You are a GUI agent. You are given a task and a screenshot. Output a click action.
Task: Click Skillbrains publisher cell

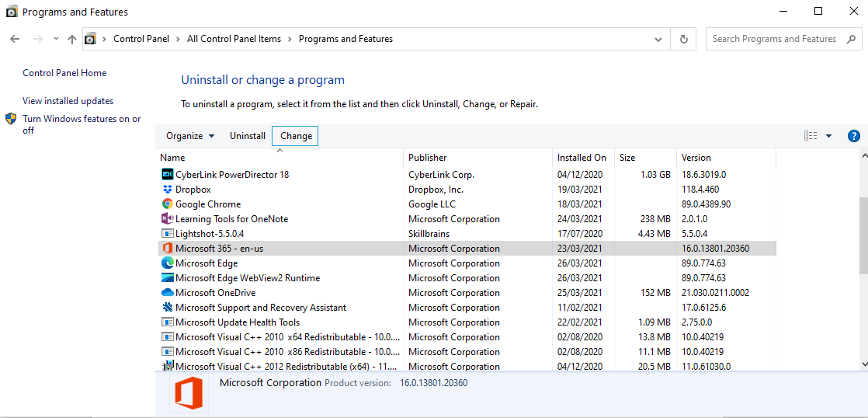click(x=429, y=234)
